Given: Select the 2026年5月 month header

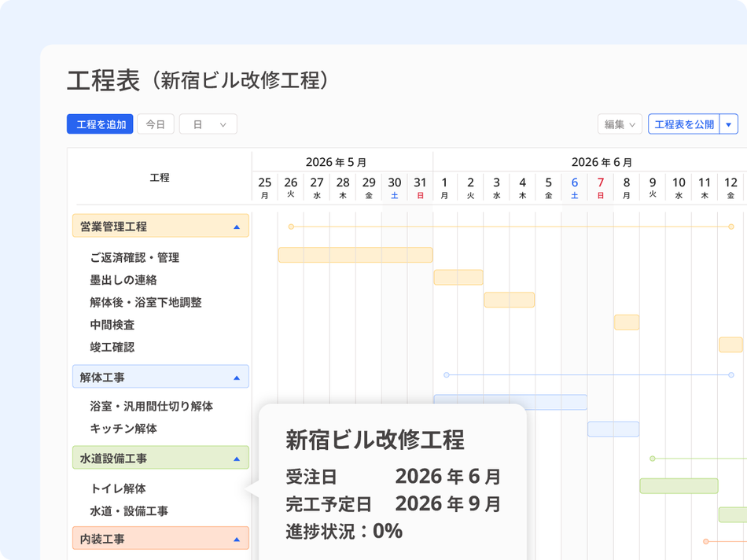Looking at the screenshot, I should click(336, 162).
